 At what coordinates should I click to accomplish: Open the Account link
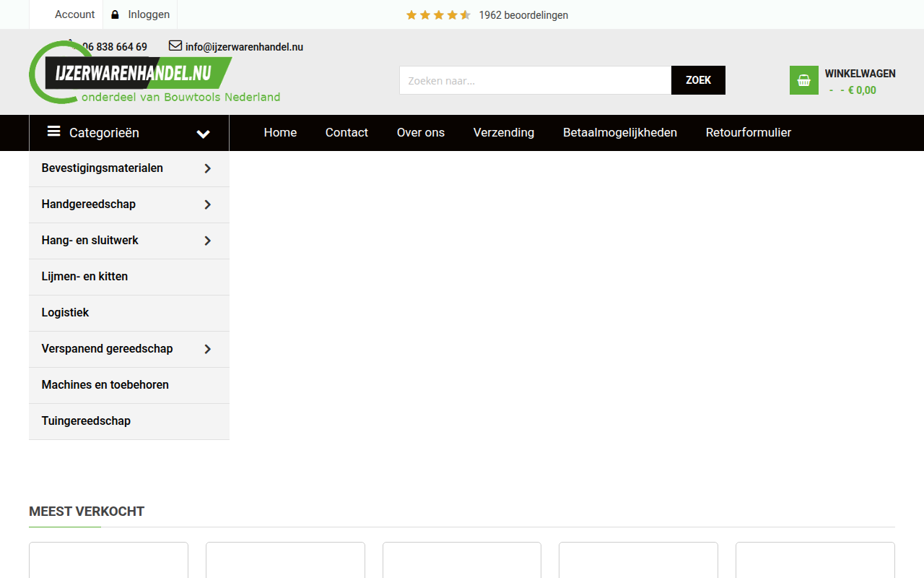pos(75,14)
